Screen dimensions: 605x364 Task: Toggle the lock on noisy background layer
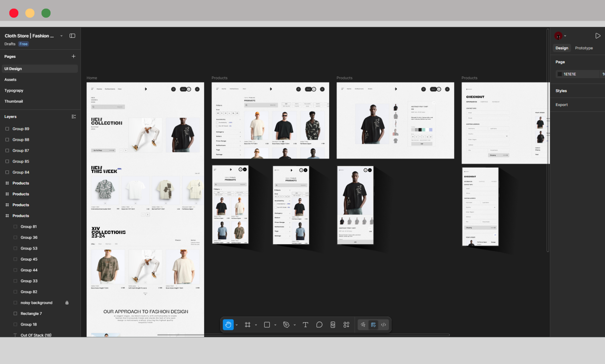(x=67, y=302)
